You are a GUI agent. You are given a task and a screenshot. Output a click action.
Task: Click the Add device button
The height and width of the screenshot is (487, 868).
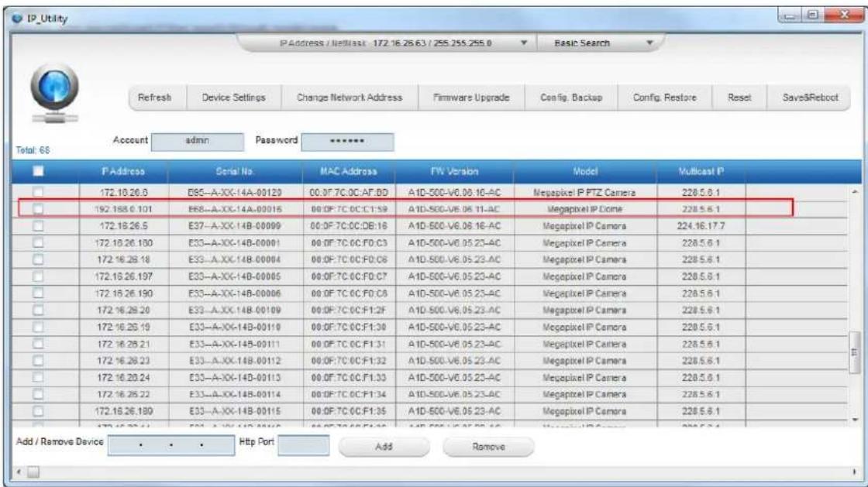[384, 447]
